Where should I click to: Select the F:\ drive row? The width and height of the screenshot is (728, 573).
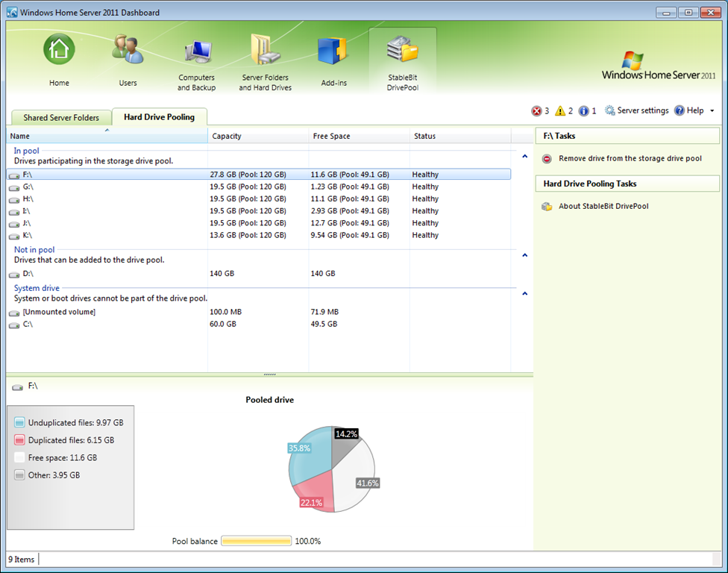259,175
